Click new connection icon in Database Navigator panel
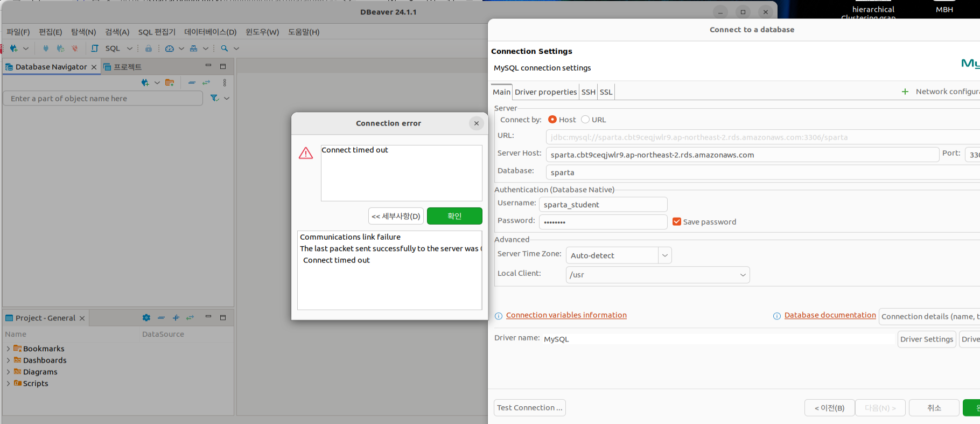The image size is (980, 424). 145,82
